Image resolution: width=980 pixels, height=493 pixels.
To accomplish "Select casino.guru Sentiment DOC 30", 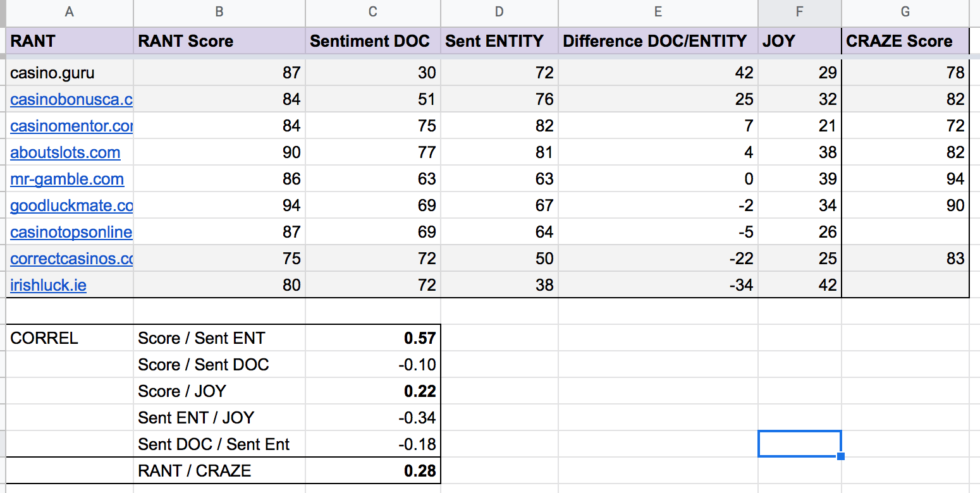I will pos(373,73).
